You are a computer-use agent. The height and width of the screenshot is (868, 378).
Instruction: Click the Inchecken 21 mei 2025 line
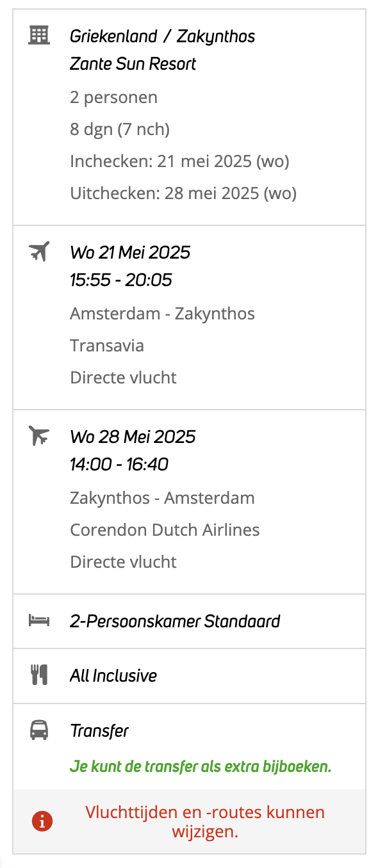179,161
